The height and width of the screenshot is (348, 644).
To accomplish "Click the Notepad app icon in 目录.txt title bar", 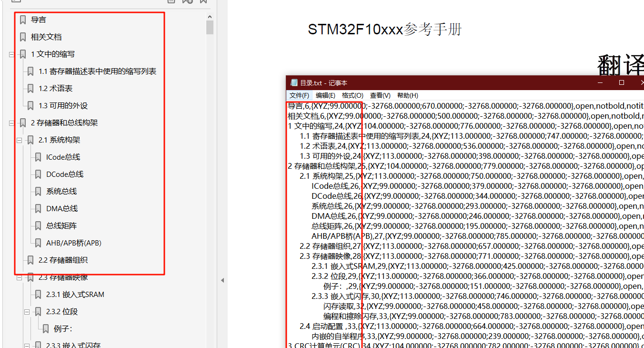I will [294, 83].
